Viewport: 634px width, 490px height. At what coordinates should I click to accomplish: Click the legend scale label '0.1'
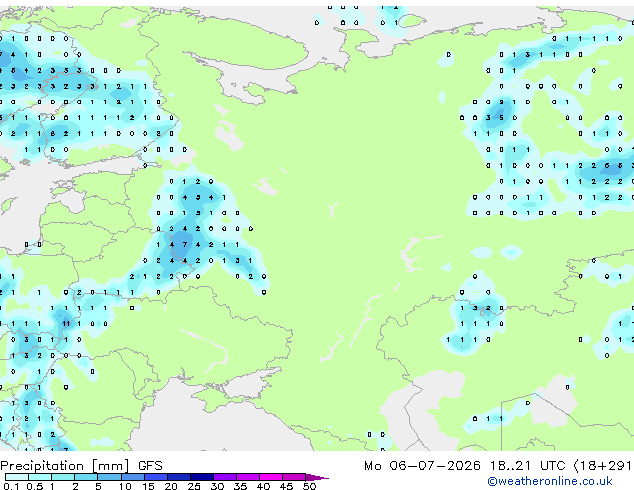click(x=11, y=486)
